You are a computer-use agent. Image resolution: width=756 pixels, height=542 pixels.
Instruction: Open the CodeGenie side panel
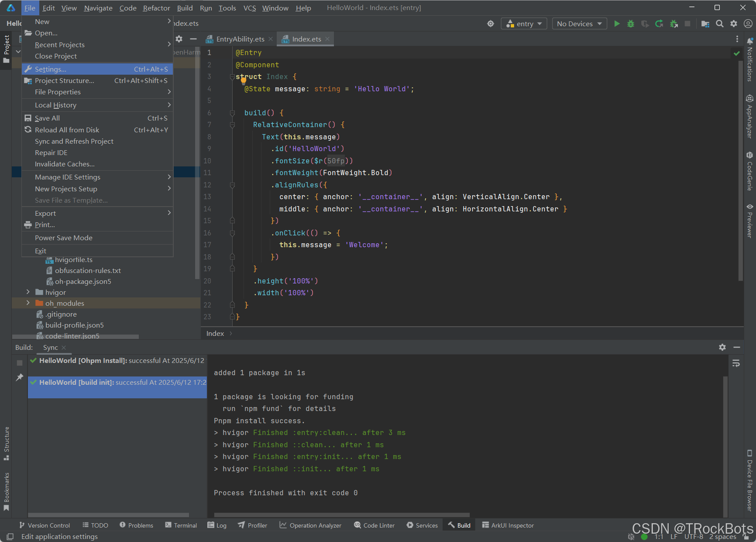[749, 171]
